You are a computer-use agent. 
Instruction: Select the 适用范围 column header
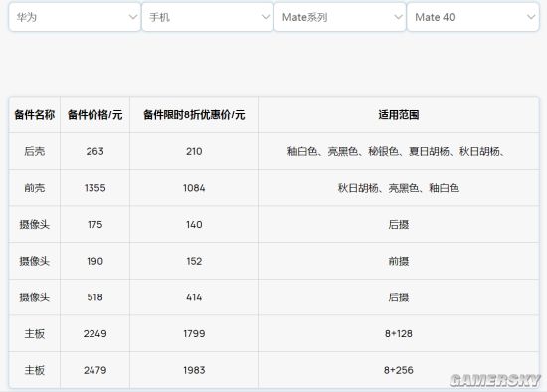pyautogui.click(x=399, y=114)
